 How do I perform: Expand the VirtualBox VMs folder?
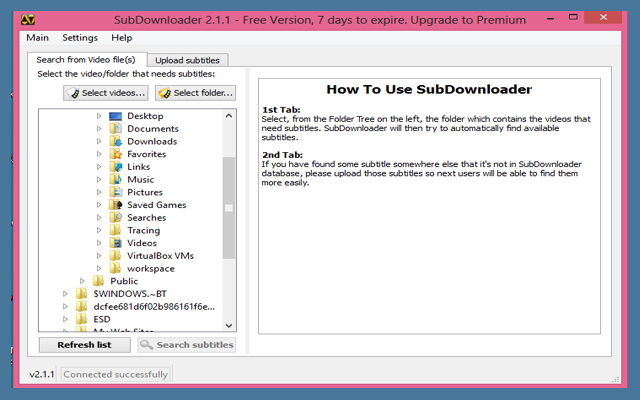tap(99, 256)
